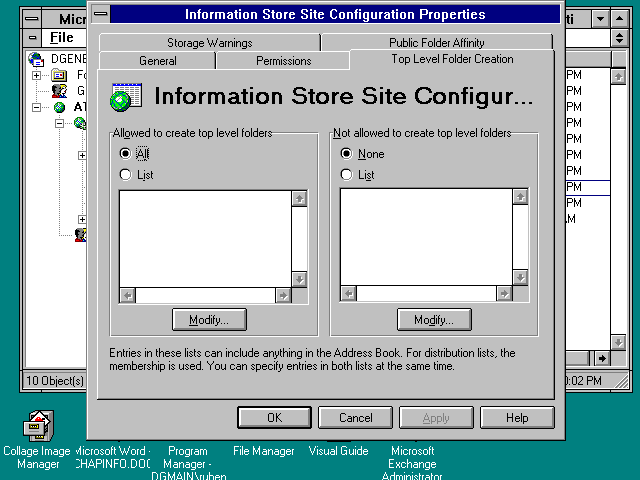
Task: Collapse the configuration sub-node in tree
Action: tap(60, 123)
